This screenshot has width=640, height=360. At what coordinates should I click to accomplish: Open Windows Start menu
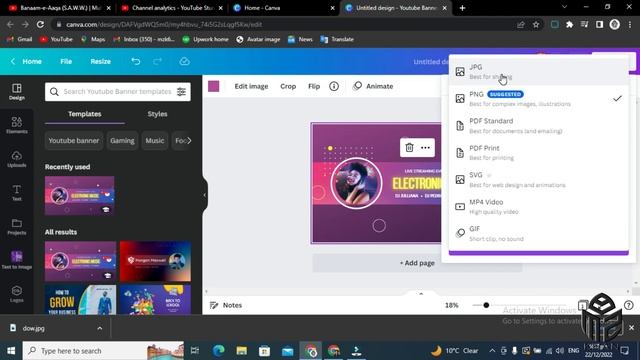pos(11,351)
